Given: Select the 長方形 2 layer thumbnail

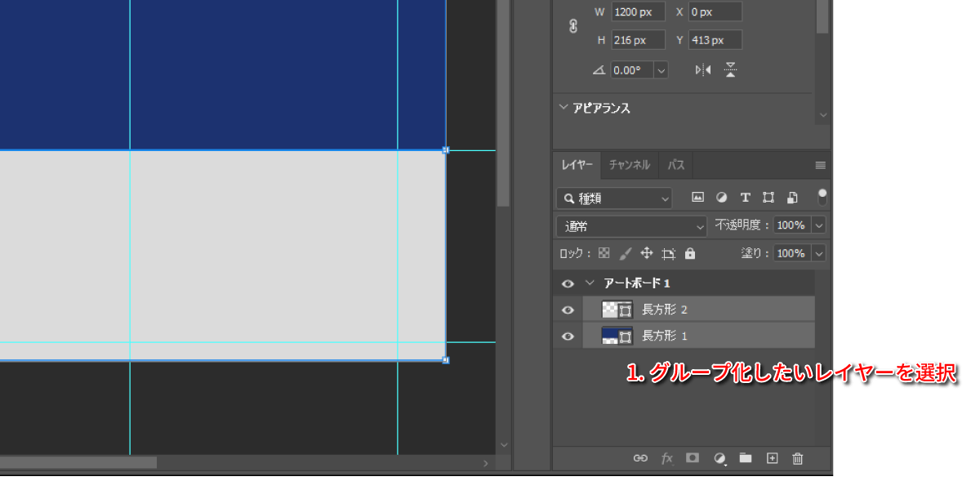Looking at the screenshot, I should tap(617, 310).
